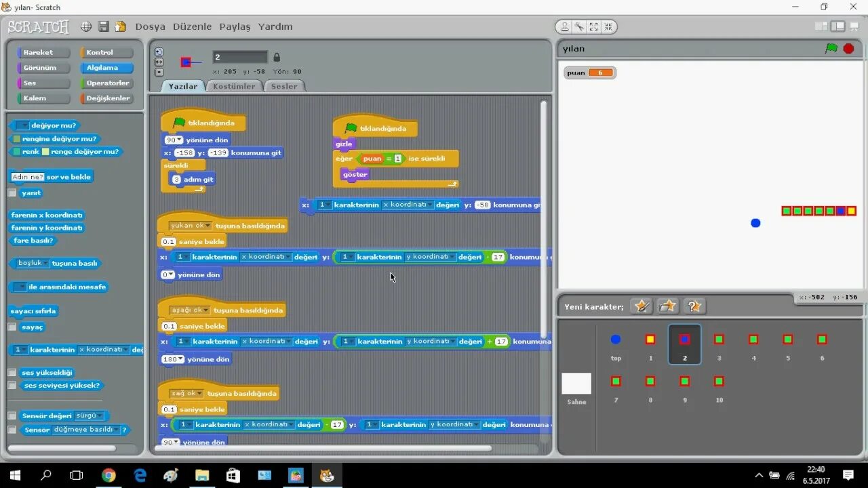Viewport: 868px width, 488px height.
Task: Select the top sprite thumbnail
Action: click(616, 344)
